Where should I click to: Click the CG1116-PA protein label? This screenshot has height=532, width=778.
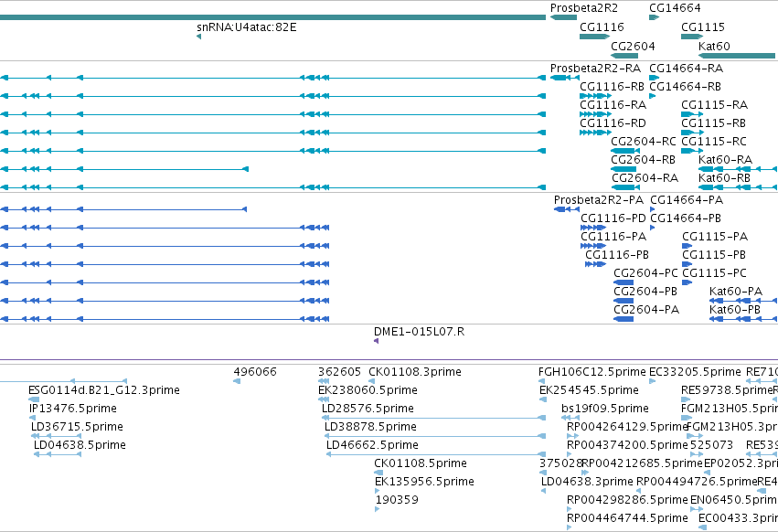(613, 238)
